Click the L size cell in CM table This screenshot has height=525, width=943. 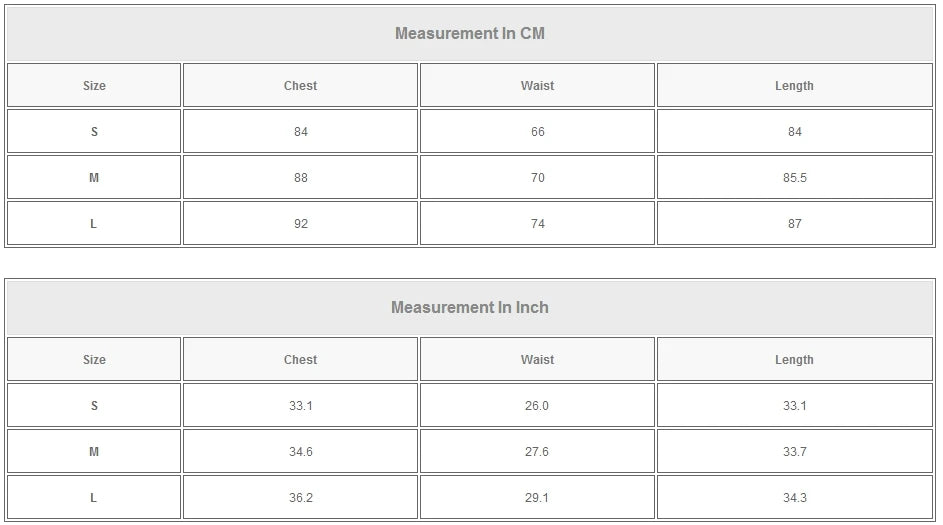tap(94, 224)
